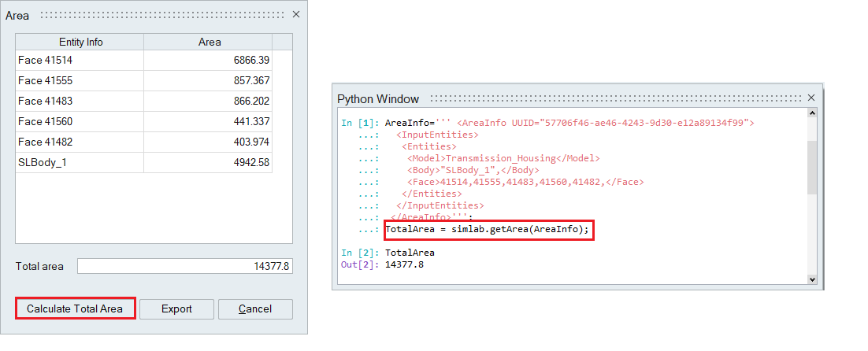Select the Face 41514 row
Viewport: 868px width, 351px height.
pos(80,60)
